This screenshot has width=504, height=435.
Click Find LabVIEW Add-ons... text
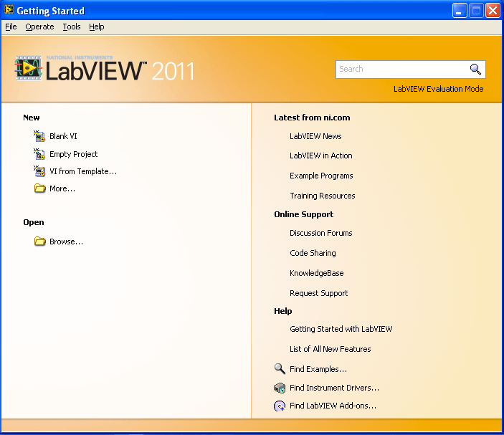tap(333, 406)
